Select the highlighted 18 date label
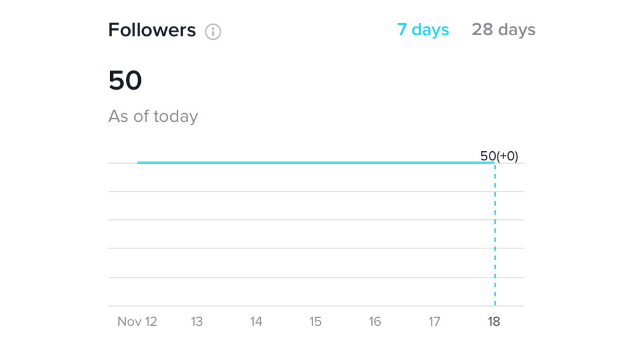644x353 pixels. (494, 322)
